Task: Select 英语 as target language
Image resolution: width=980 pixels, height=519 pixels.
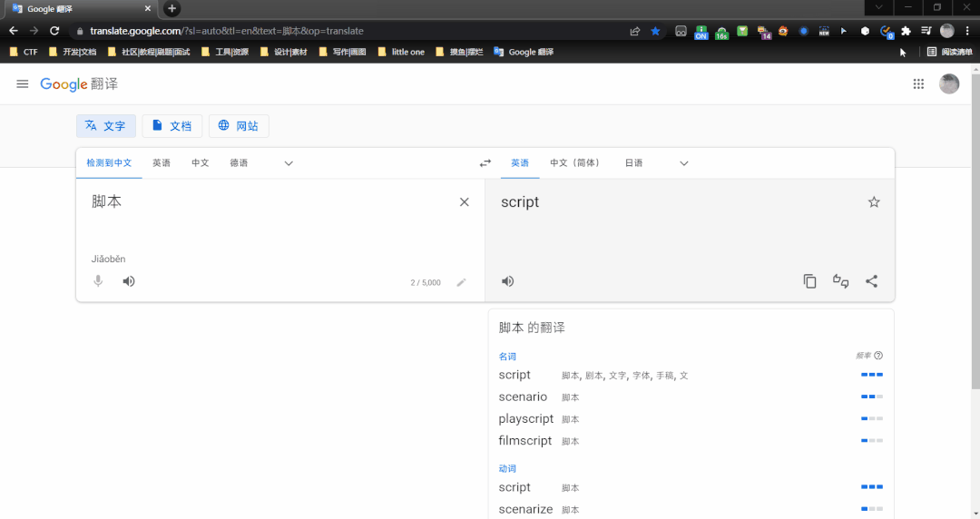Action: 520,163
